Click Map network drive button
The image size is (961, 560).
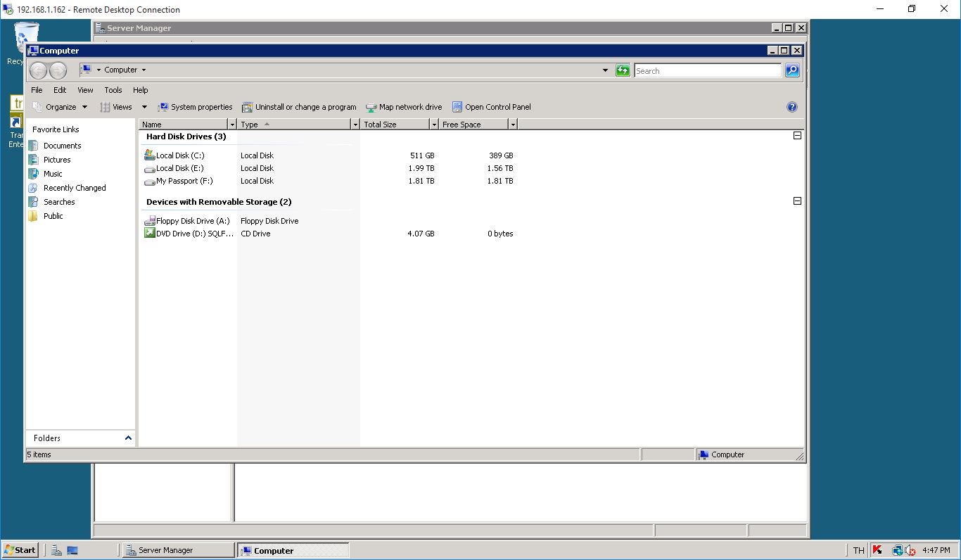coord(404,107)
